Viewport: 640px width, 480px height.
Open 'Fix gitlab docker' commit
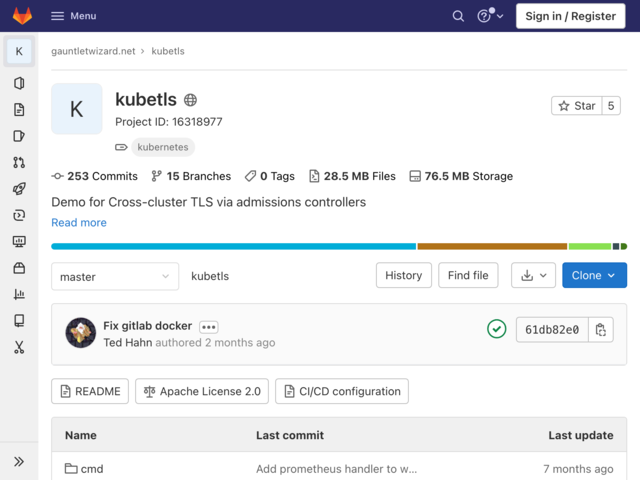[x=147, y=326]
